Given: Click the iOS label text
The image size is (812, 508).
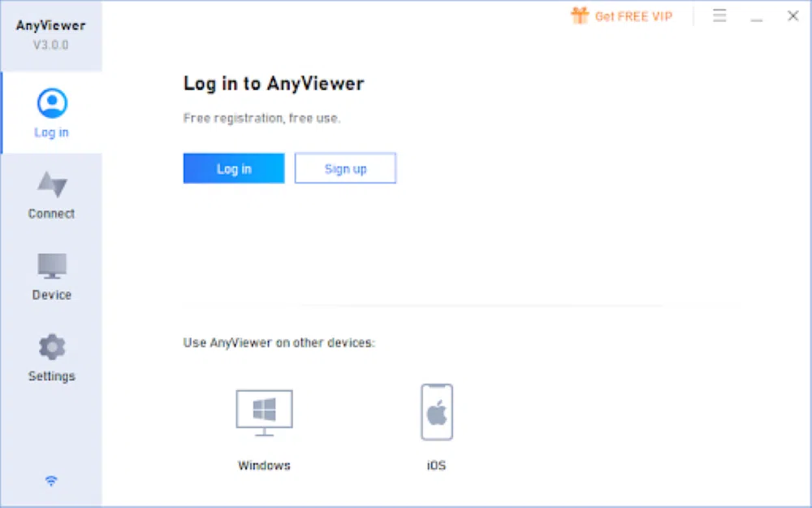Looking at the screenshot, I should click(436, 466).
